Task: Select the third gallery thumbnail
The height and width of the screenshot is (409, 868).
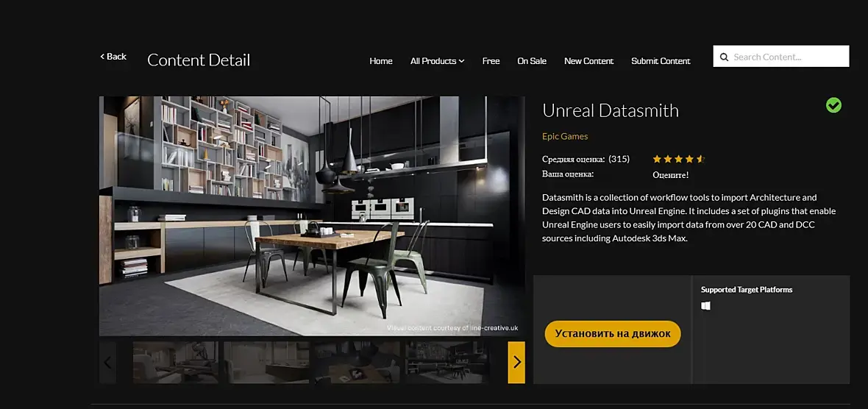Action: pyautogui.click(x=357, y=363)
